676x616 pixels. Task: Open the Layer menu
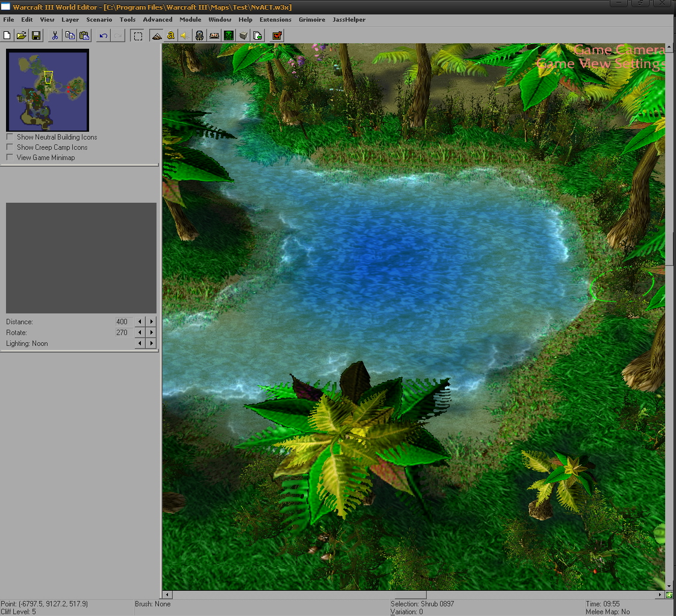(x=70, y=19)
